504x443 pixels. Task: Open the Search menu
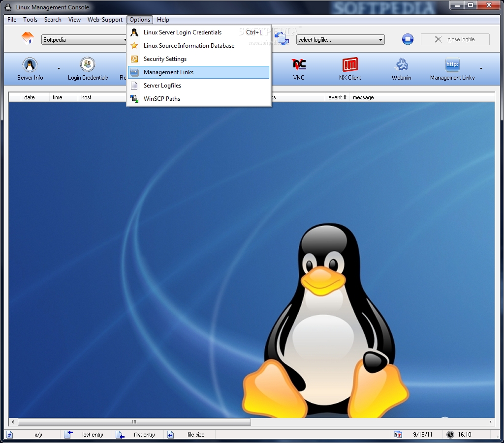click(x=53, y=20)
